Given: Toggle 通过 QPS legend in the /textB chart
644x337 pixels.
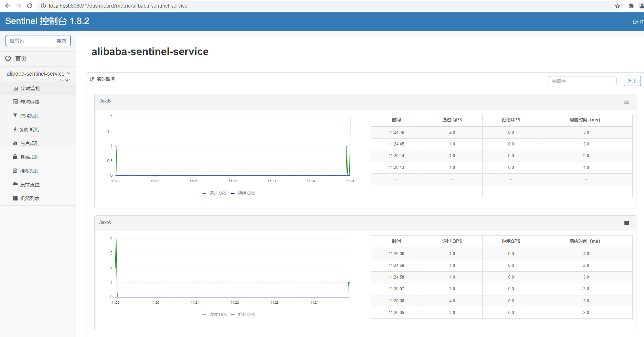Looking at the screenshot, I should pos(214,193).
